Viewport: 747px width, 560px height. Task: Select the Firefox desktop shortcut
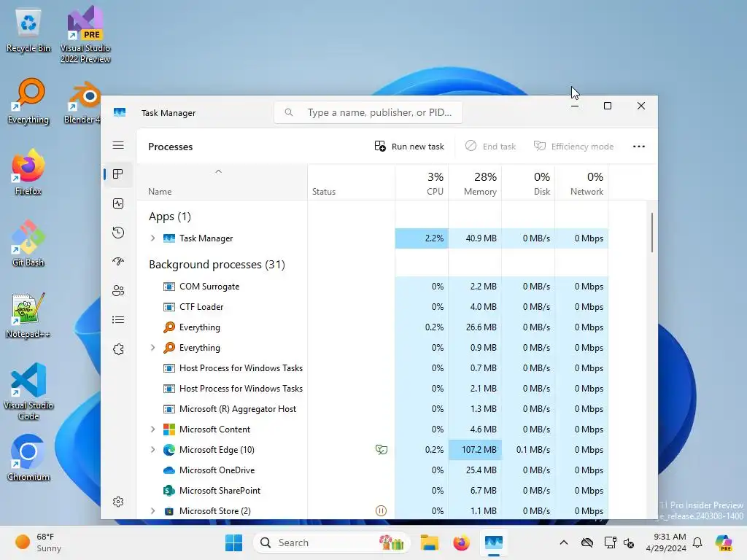pos(28,172)
